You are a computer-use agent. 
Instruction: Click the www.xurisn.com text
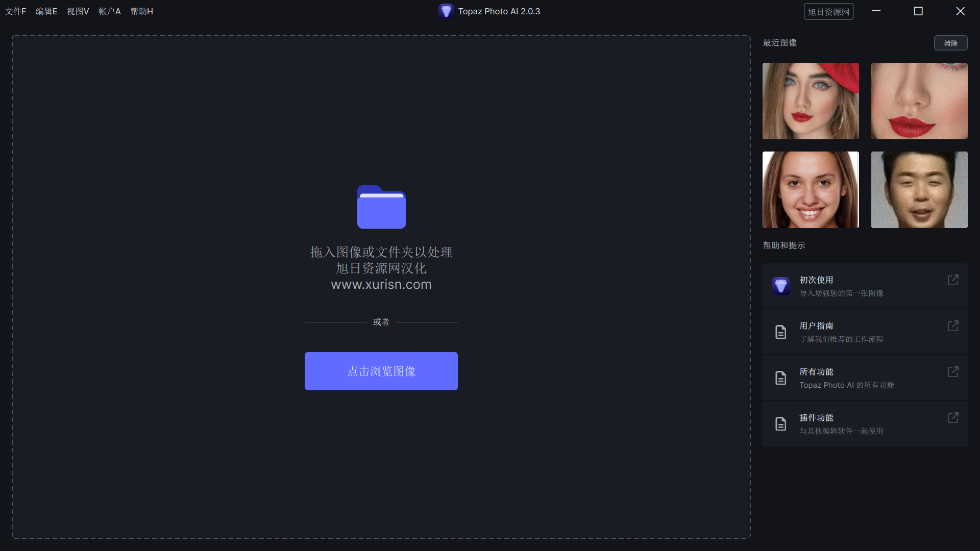click(381, 285)
